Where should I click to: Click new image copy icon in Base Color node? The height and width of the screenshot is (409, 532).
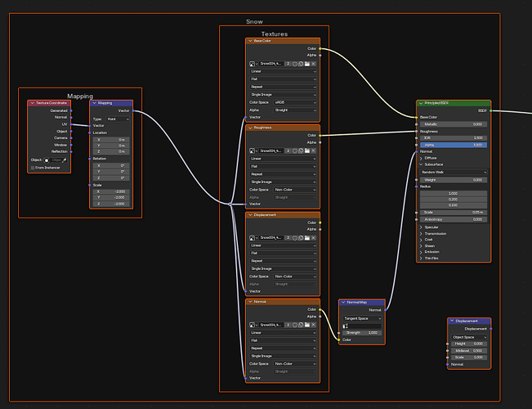(301, 64)
